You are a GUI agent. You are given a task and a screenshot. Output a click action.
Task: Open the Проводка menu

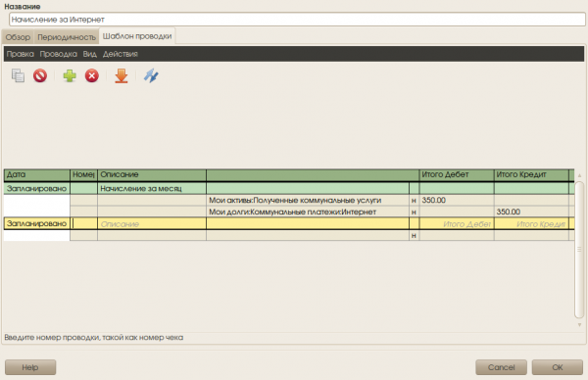[x=59, y=54]
